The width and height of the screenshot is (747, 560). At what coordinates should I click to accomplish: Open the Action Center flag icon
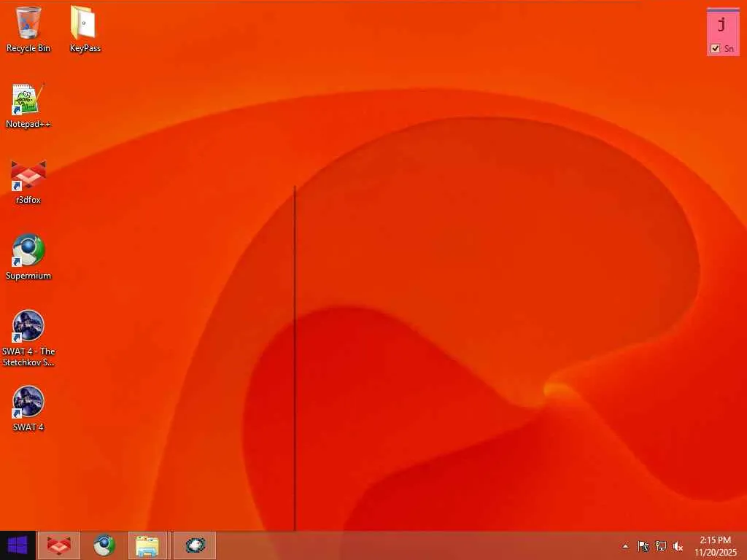coord(643,546)
